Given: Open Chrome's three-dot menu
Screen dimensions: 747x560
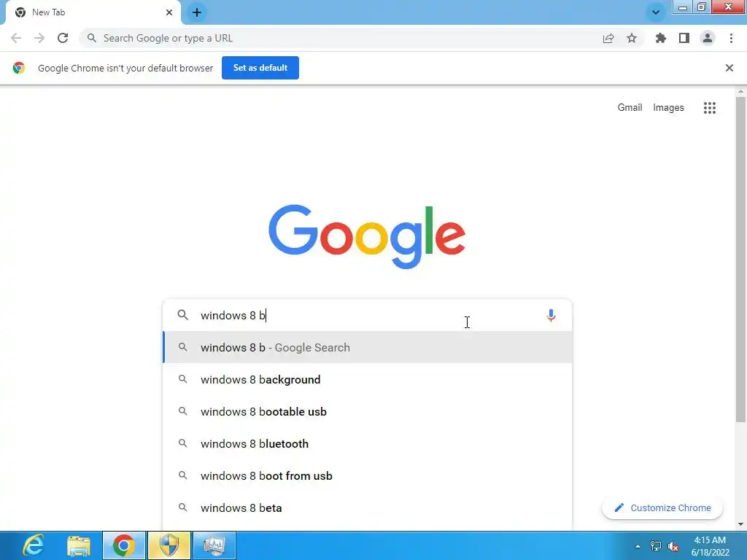Looking at the screenshot, I should click(x=731, y=38).
